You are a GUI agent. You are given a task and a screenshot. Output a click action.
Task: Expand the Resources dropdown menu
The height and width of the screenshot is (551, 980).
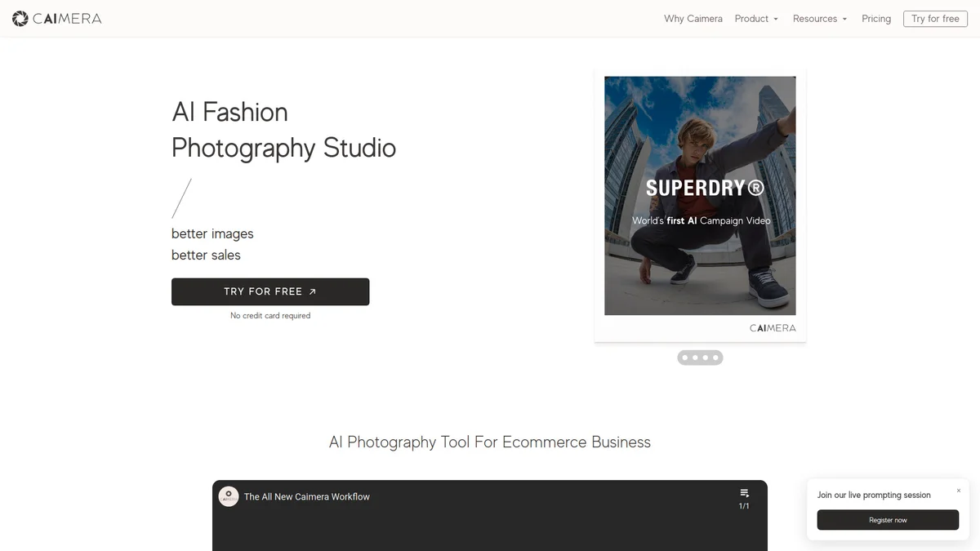820,19
